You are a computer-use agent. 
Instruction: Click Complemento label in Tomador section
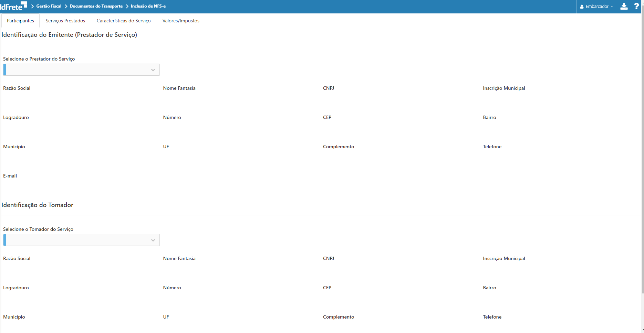[339, 317]
